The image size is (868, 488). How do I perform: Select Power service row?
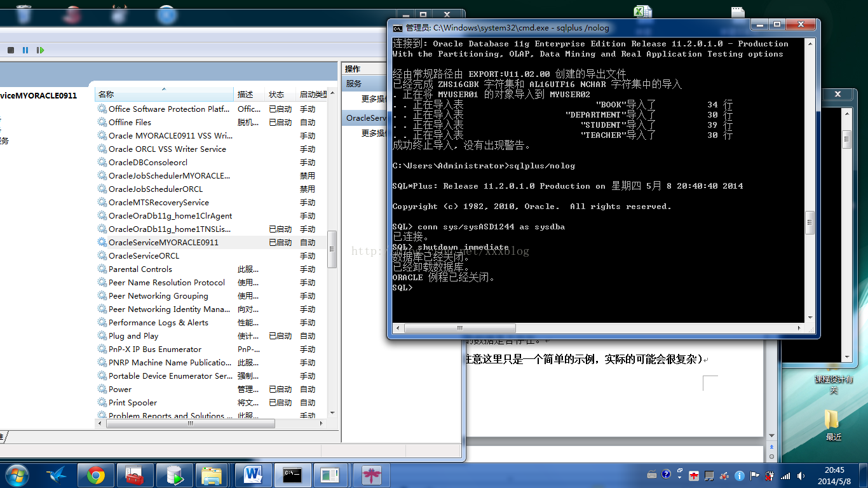point(211,389)
